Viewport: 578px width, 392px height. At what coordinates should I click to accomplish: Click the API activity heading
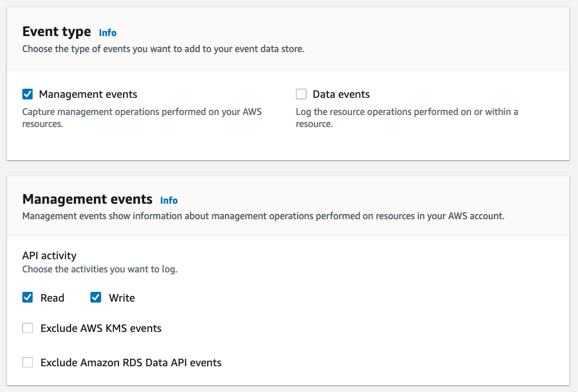click(49, 255)
